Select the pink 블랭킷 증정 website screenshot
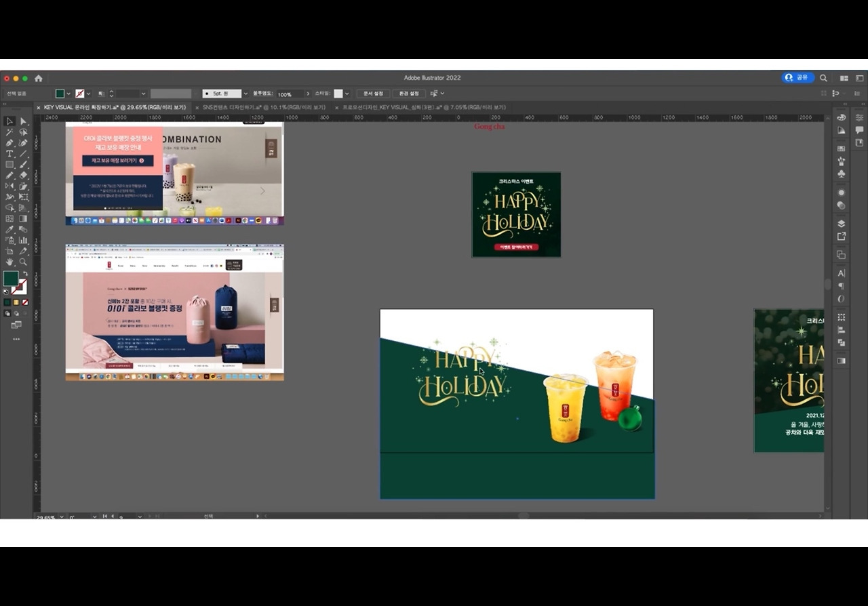This screenshot has width=868, height=606. click(175, 312)
